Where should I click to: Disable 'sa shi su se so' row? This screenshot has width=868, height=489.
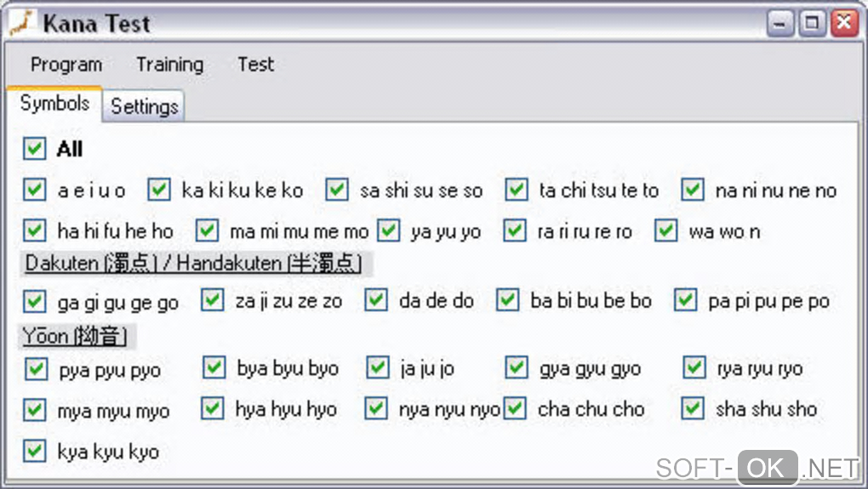click(337, 190)
